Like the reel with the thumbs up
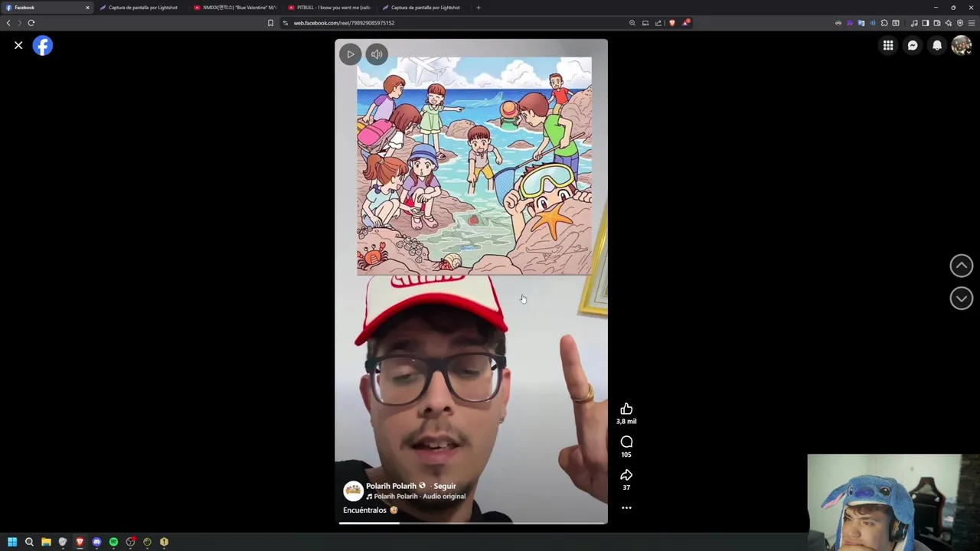 626,409
